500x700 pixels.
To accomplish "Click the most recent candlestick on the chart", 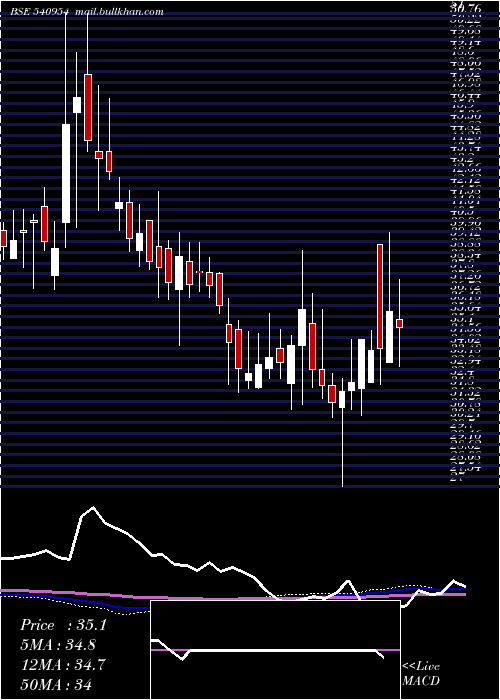I will click(400, 323).
